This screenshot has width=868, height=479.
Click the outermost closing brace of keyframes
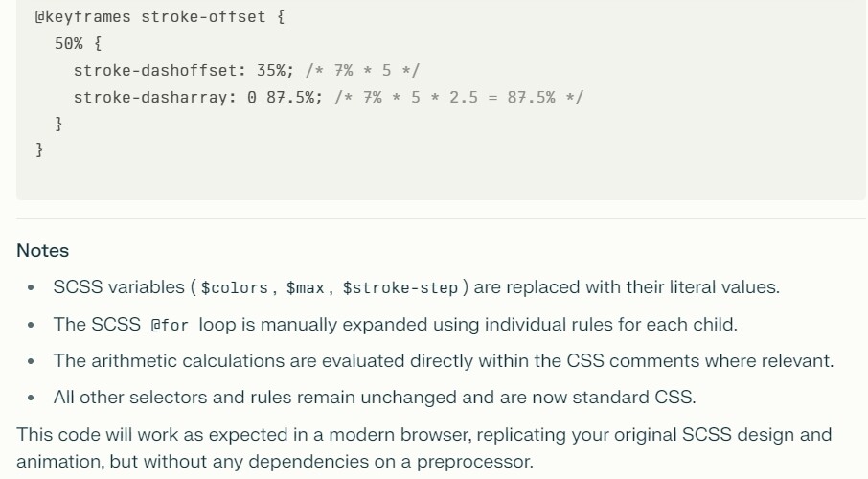tap(39, 150)
